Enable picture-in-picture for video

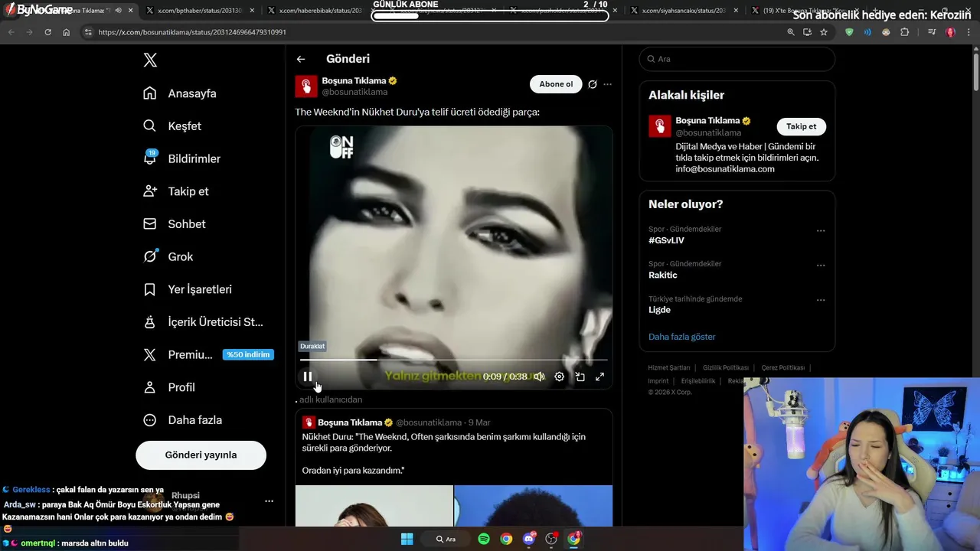[x=580, y=377]
